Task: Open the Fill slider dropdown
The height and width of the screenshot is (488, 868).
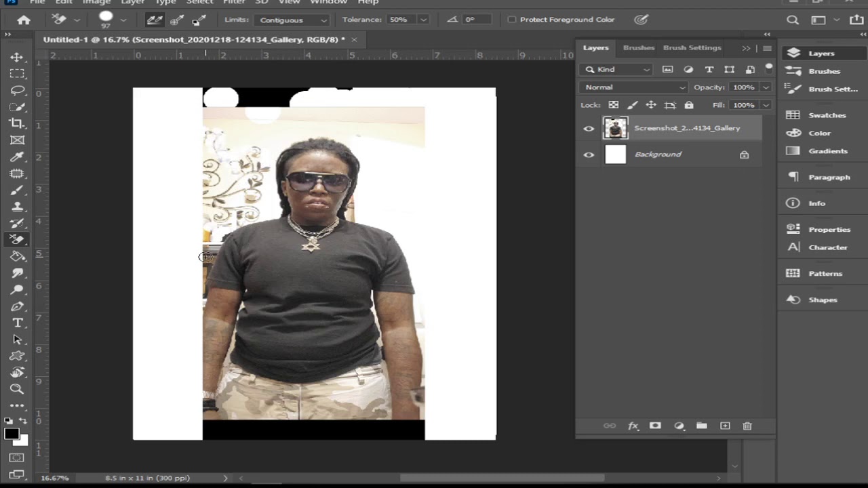Action: [766, 105]
